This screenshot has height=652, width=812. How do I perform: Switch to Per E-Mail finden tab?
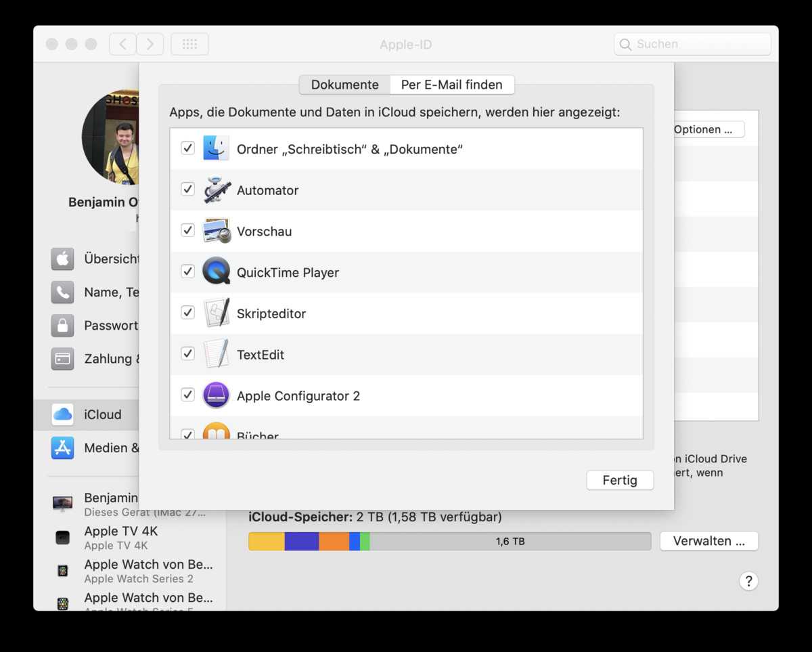452,85
